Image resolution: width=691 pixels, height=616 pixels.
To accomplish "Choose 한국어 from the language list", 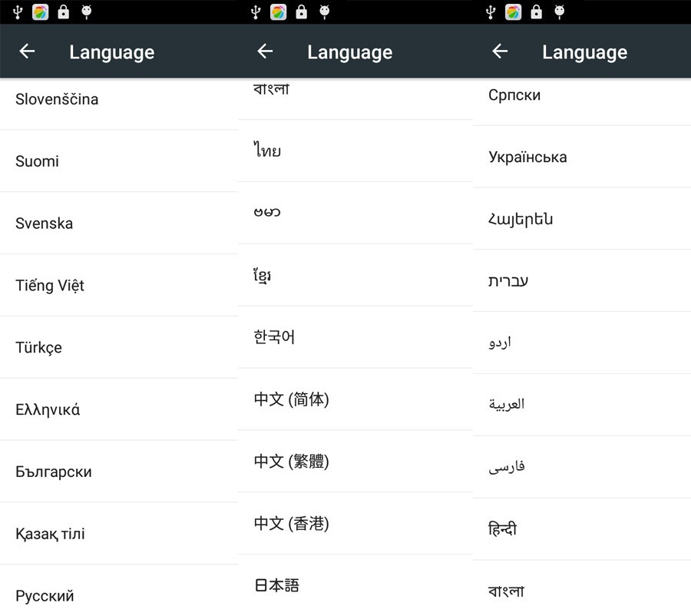I will [x=274, y=337].
